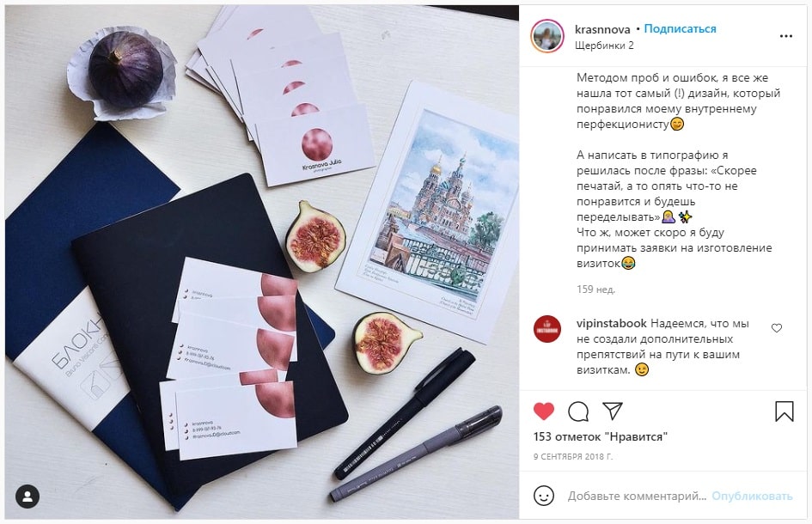This screenshot has width=812, height=524.
Task: Submit comment with Опубликовать button
Action: 752,496
